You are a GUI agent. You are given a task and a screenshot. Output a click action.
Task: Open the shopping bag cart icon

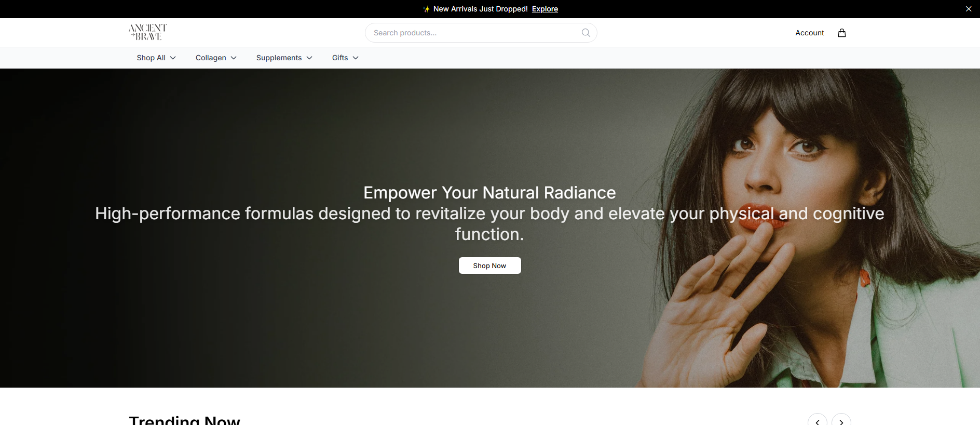click(x=841, y=33)
